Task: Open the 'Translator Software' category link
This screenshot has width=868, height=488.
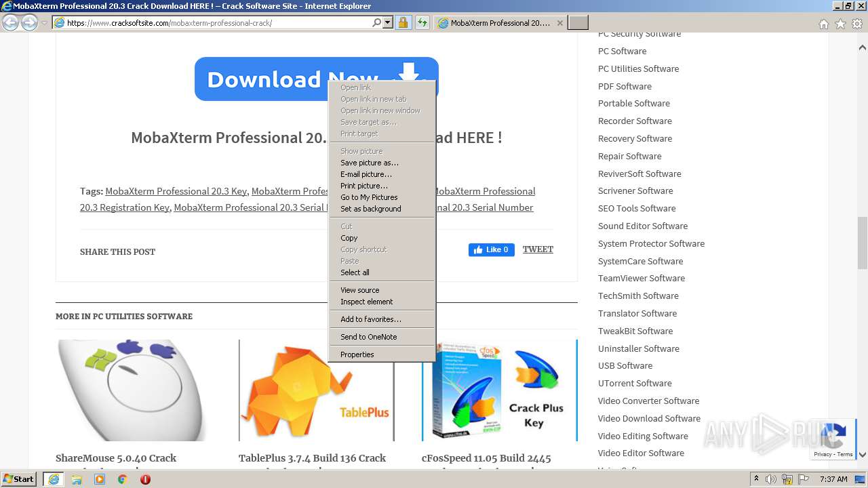Action: click(637, 313)
